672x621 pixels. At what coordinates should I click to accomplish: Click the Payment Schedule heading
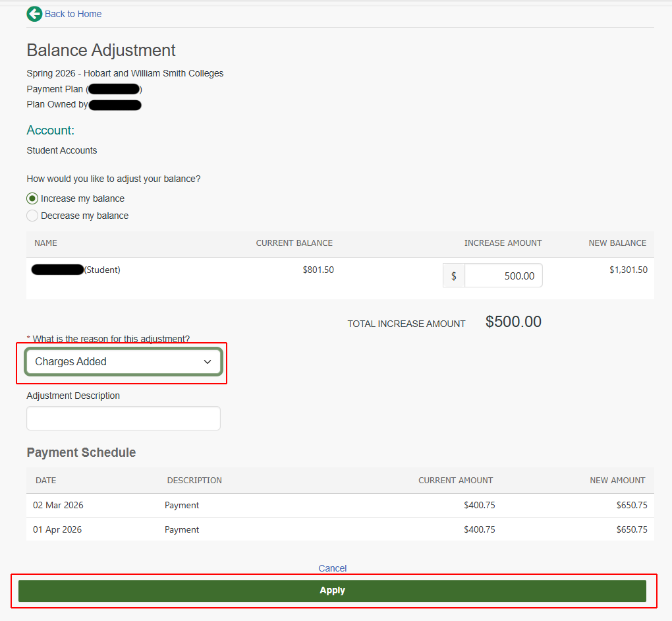point(81,453)
